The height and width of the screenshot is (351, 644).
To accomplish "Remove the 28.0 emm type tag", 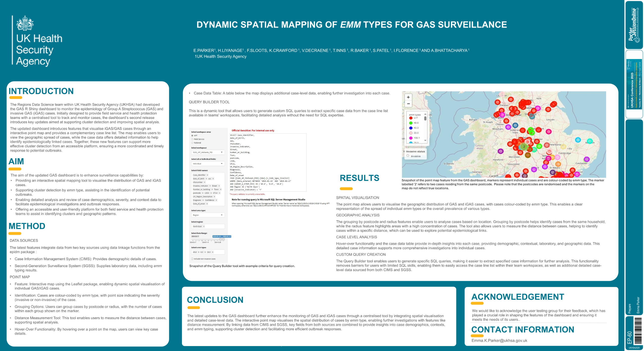I will point(213,252).
